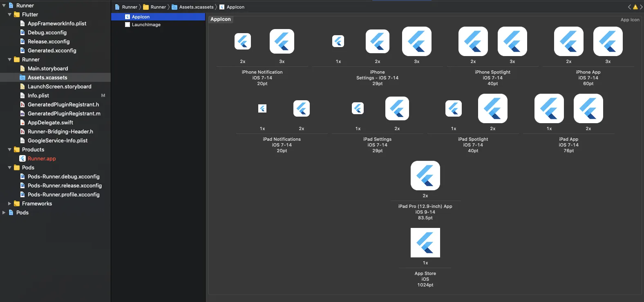
Task: Select iPad Settings 1x icon slot
Action: (x=358, y=108)
